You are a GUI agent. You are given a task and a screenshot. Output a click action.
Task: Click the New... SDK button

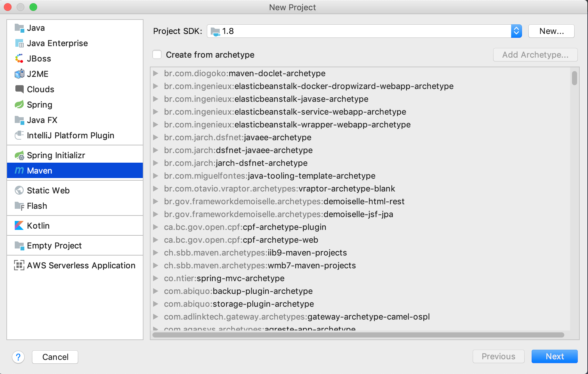point(551,31)
